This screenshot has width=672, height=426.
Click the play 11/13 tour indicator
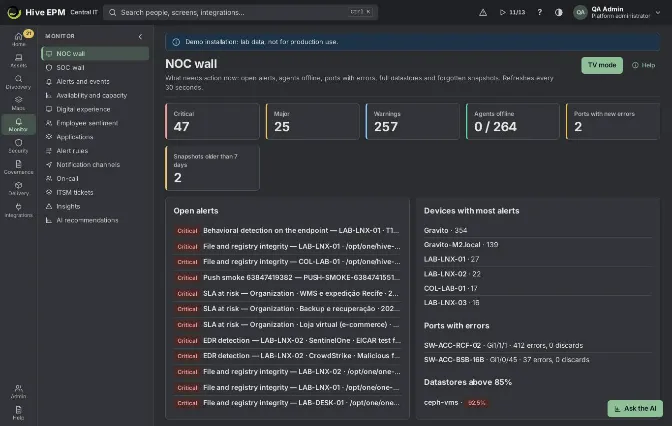(x=512, y=12)
